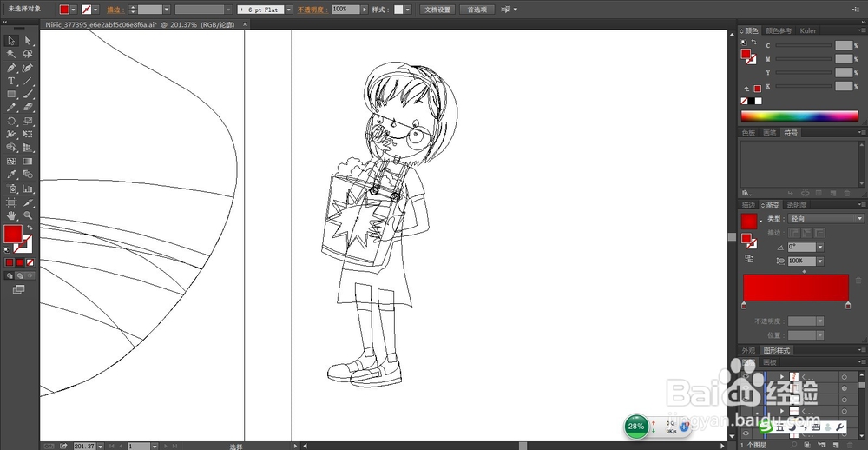This screenshot has height=450, width=868.
Task: Select the Type tool
Action: click(x=11, y=81)
